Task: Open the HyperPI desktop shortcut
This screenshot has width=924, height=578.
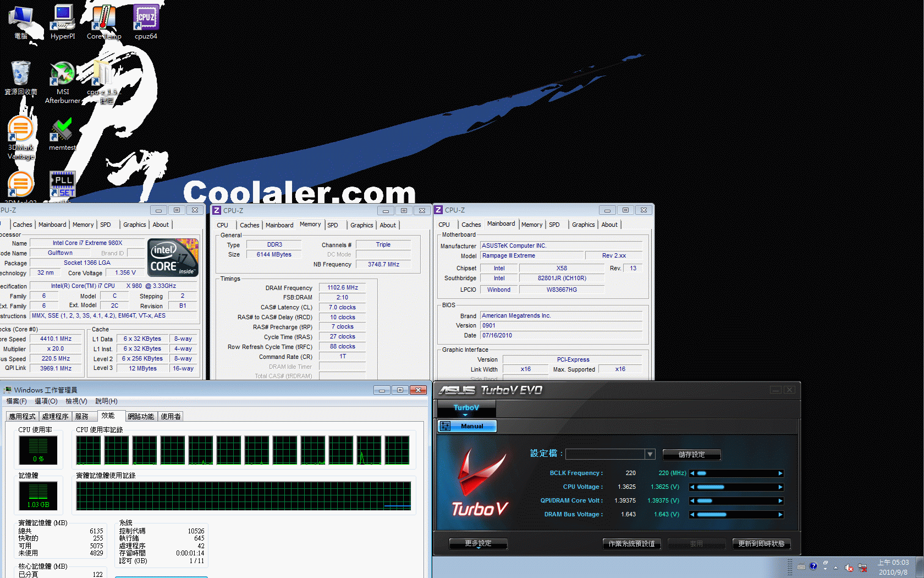Action: click(63, 22)
